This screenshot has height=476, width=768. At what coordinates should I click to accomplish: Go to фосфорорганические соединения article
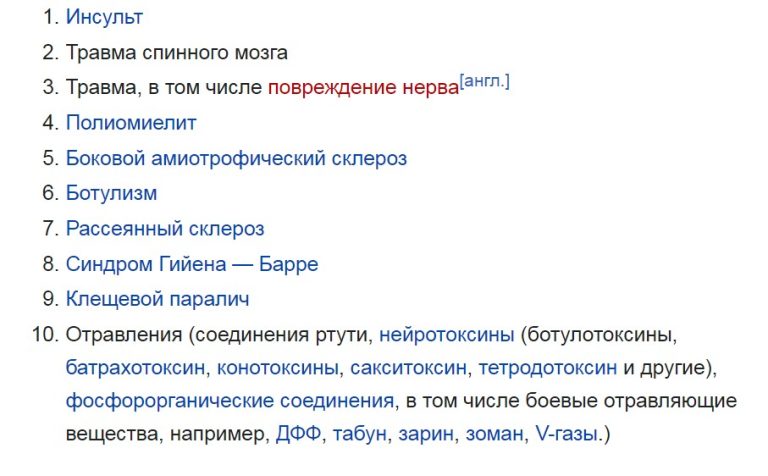[230, 401]
